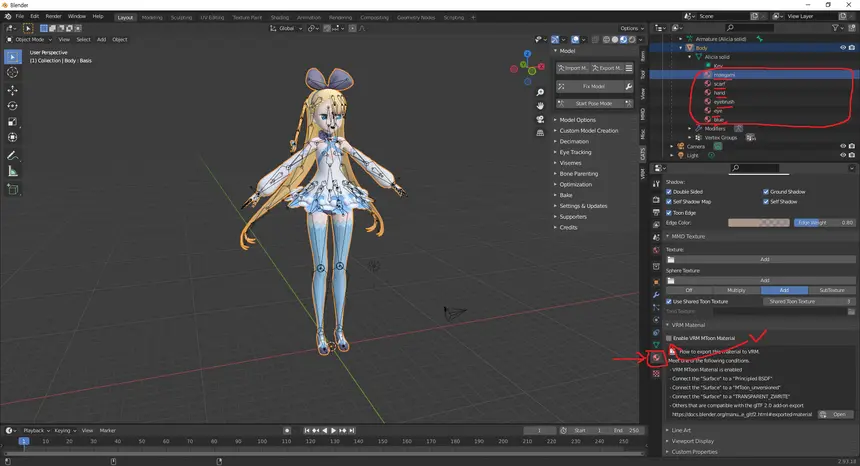
Task: Expand the Custom Model Creation panel
Action: 589,130
